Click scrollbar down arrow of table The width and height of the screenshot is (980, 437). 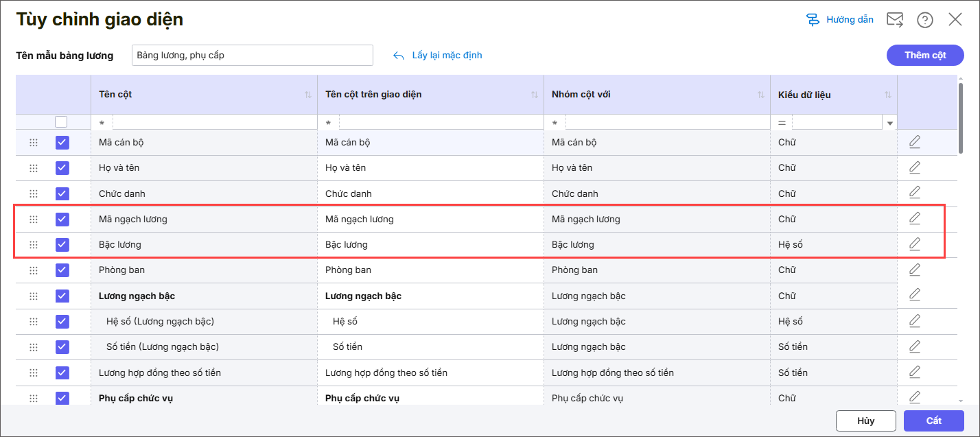point(960,400)
